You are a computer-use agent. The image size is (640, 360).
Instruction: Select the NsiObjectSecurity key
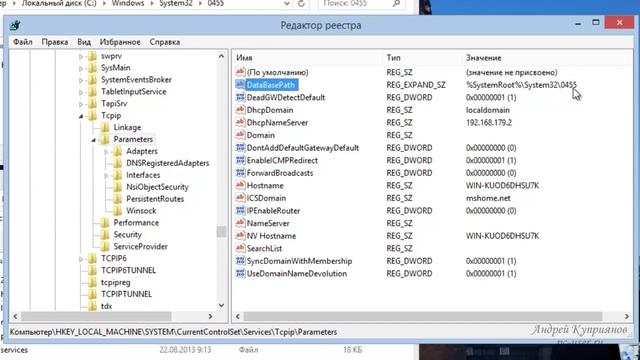pyautogui.click(x=157, y=187)
